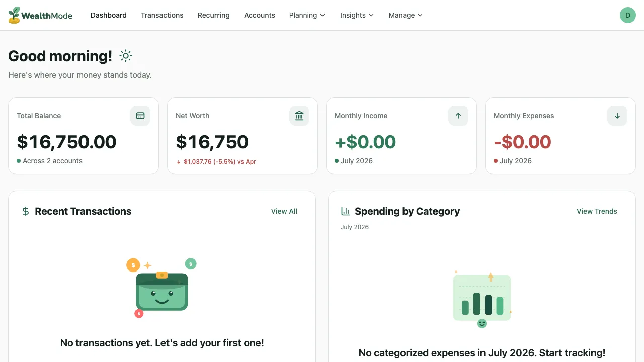This screenshot has height=362, width=644.
Task: Click the $16,750 net worth amount
Action: pyautogui.click(x=212, y=142)
